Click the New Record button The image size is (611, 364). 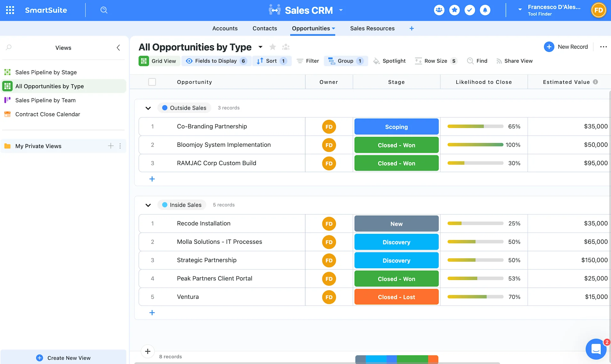566,47
